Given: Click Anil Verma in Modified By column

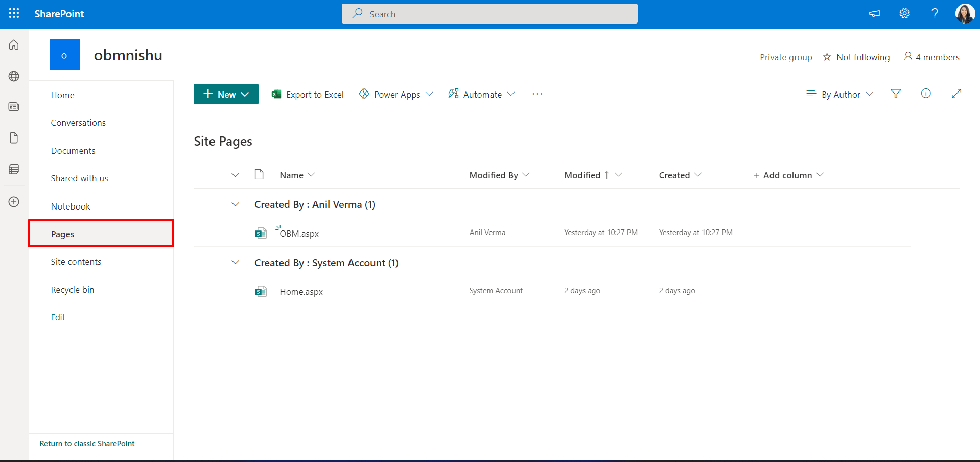Looking at the screenshot, I should click(487, 233).
